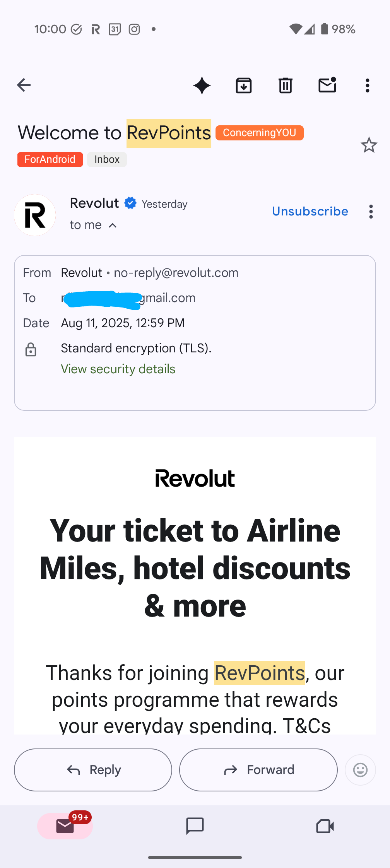Screen dimensions: 390x868
Task: Tap the Forward button
Action: click(258, 770)
